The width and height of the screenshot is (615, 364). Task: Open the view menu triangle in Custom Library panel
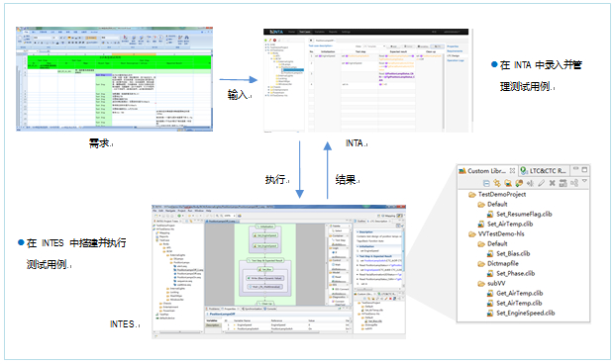585,181
